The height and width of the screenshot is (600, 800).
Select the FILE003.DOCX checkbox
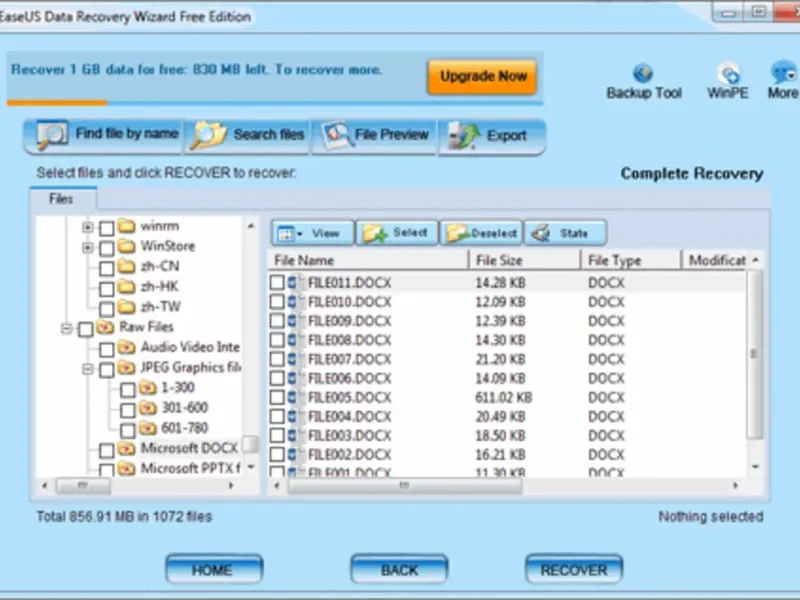tap(277, 435)
